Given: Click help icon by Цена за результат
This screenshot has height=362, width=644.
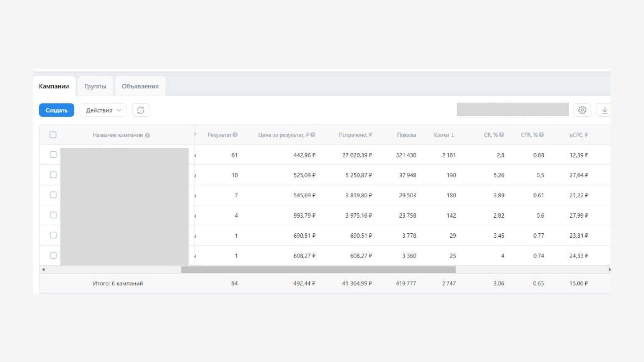Looking at the screenshot, I should pyautogui.click(x=313, y=135).
